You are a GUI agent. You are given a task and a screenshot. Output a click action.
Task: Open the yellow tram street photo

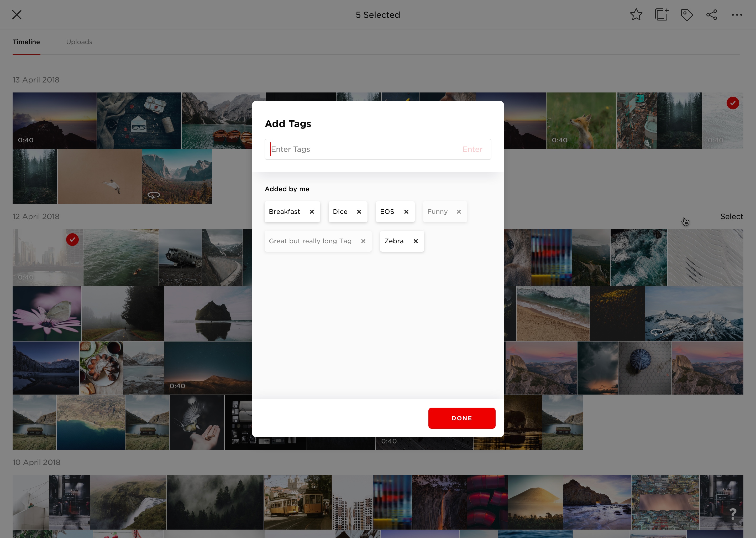298,502
